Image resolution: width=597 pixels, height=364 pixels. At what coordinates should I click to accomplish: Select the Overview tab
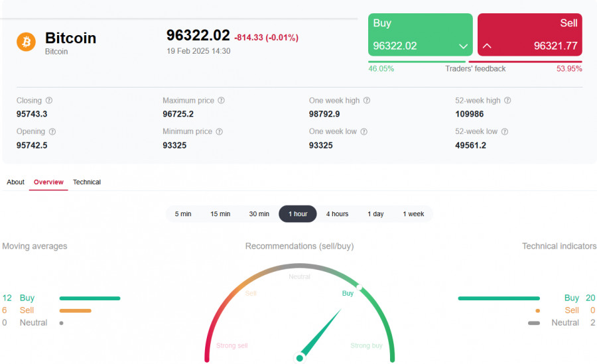48,182
